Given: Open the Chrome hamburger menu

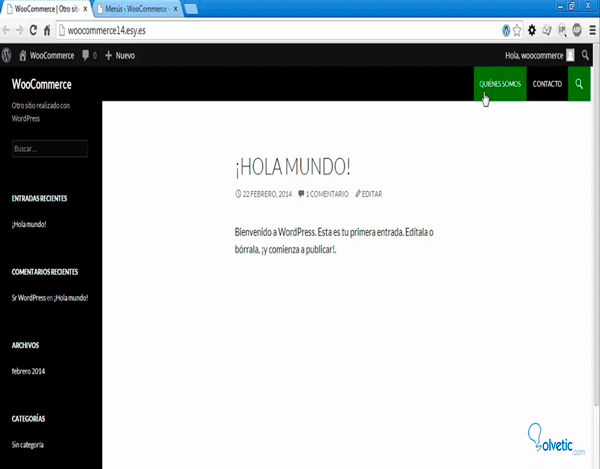Looking at the screenshot, I should [x=592, y=30].
